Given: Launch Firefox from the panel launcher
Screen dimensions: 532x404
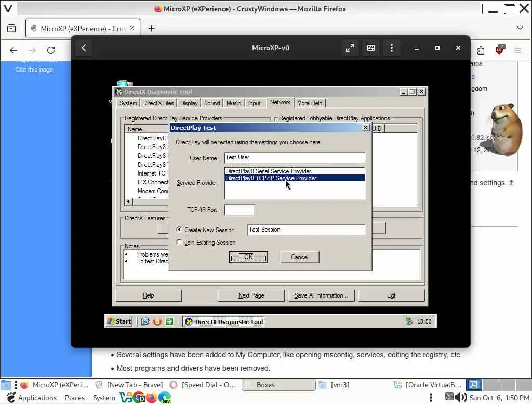Looking at the screenshot, I should (152, 397).
